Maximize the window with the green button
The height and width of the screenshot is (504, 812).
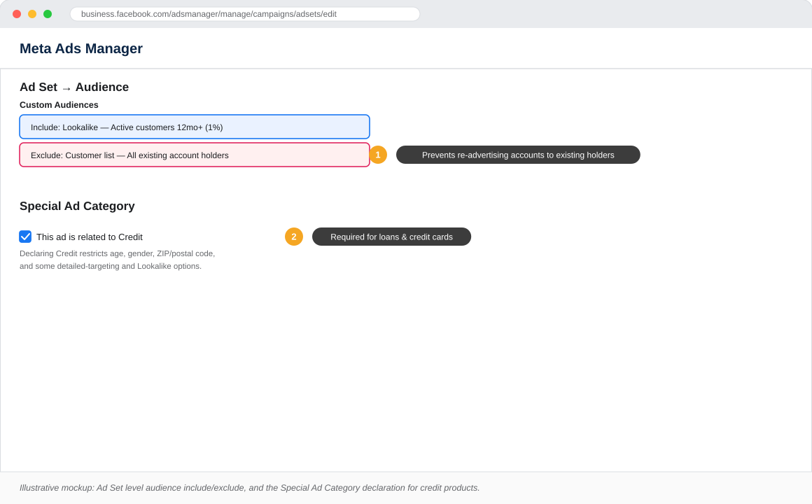tap(48, 14)
